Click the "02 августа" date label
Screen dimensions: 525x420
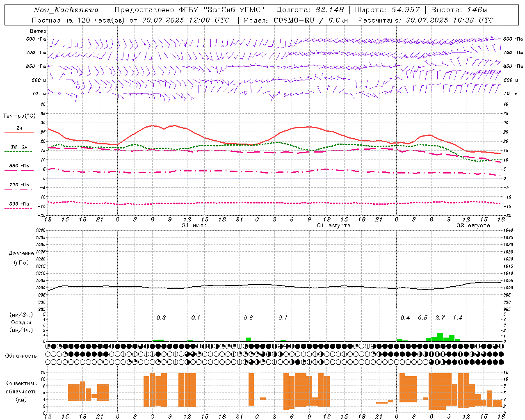coord(473,226)
